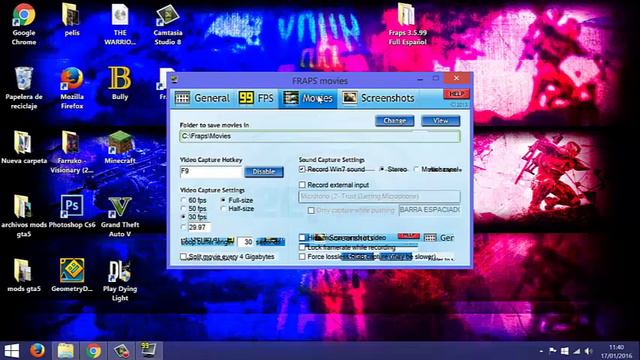Screen dimensions: 640x360
Task: Select the custom 29.97 fps radio button
Action: pyautogui.click(x=184, y=227)
